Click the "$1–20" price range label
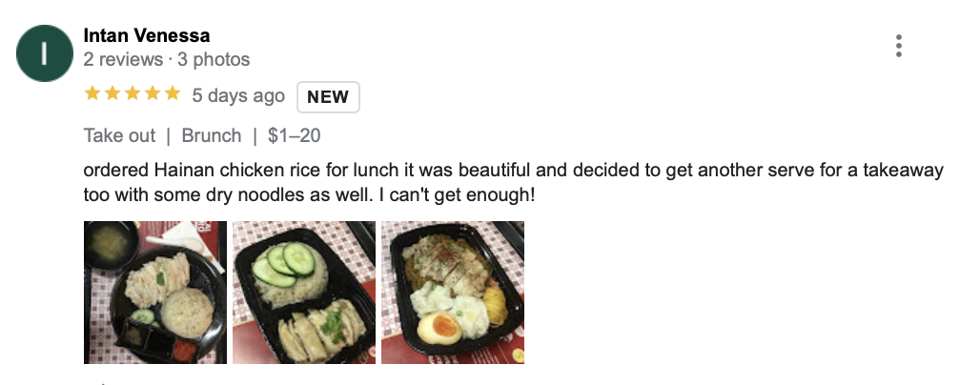Image resolution: width=980 pixels, height=385 pixels. pyautogui.click(x=294, y=135)
